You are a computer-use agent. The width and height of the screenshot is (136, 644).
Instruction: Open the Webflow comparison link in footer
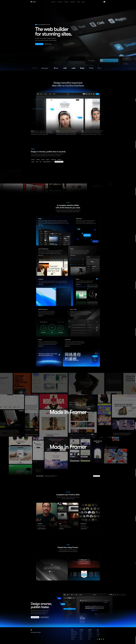click(90, 631)
